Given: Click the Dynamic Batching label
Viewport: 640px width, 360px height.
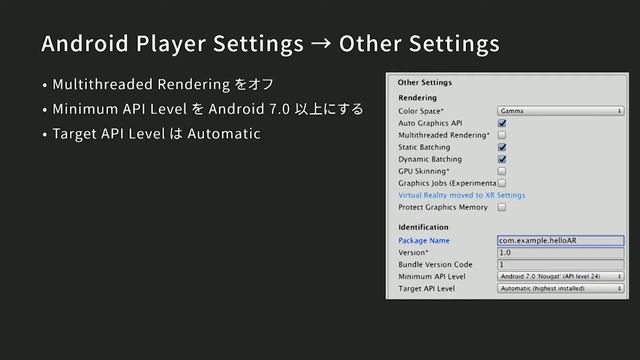Looking at the screenshot, I should click(430, 159).
